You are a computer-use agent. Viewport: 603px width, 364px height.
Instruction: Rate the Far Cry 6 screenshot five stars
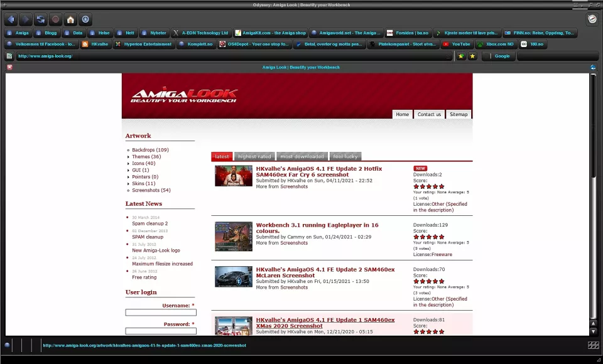442,186
